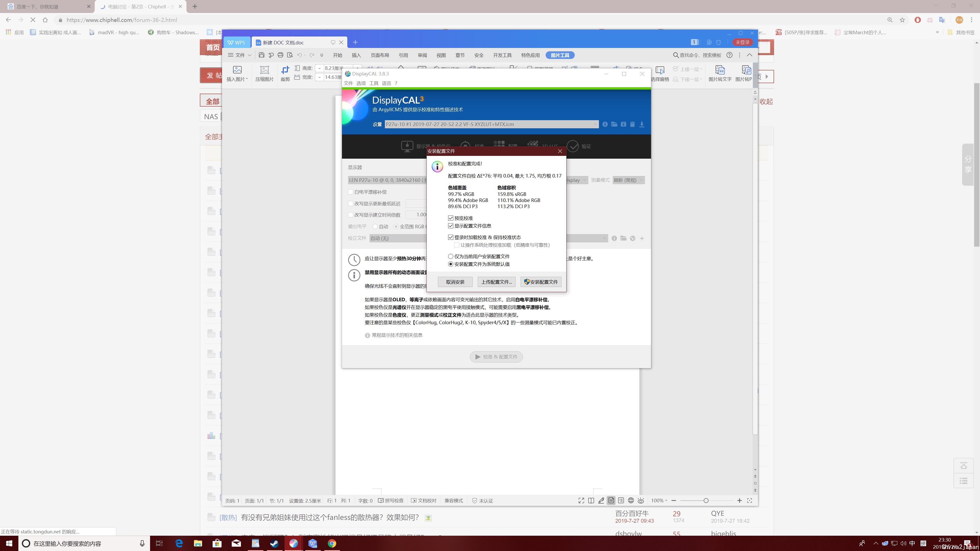Click the 拼写检查 button in status bar
The height and width of the screenshot is (551, 980).
click(391, 501)
